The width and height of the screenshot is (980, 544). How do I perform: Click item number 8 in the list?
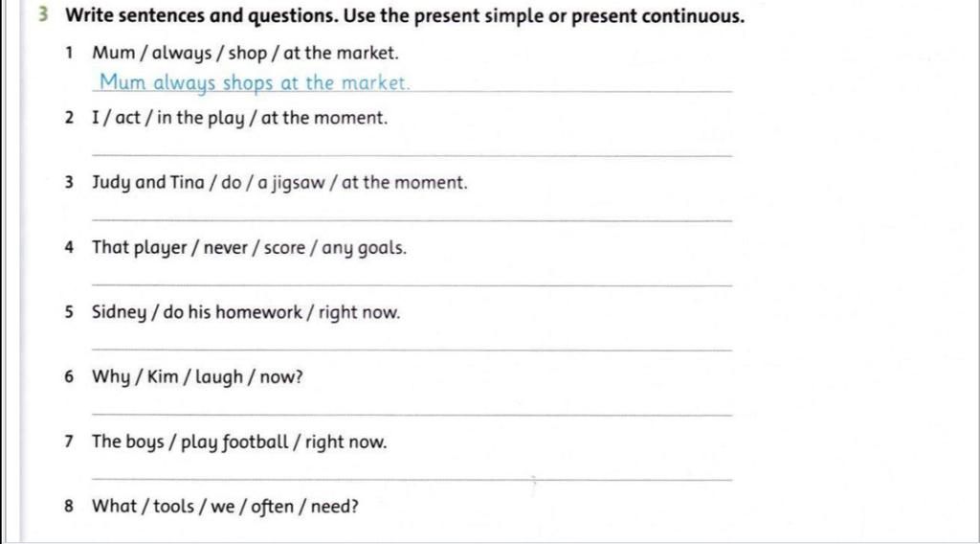pyautogui.click(x=69, y=507)
